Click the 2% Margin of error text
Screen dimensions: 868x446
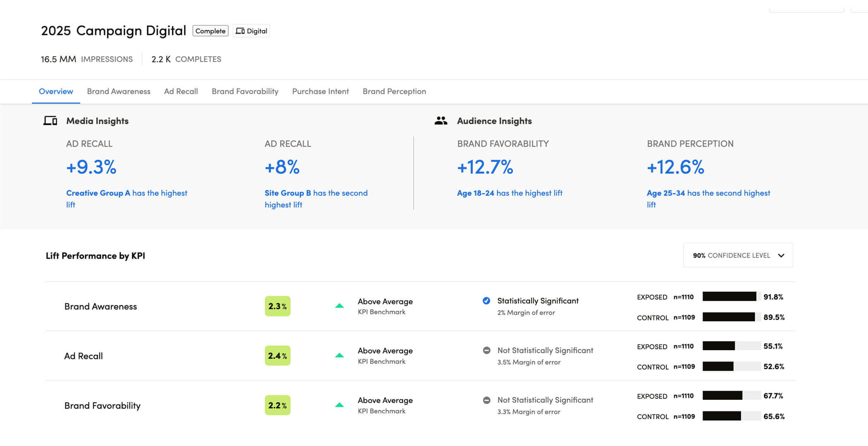526,313
